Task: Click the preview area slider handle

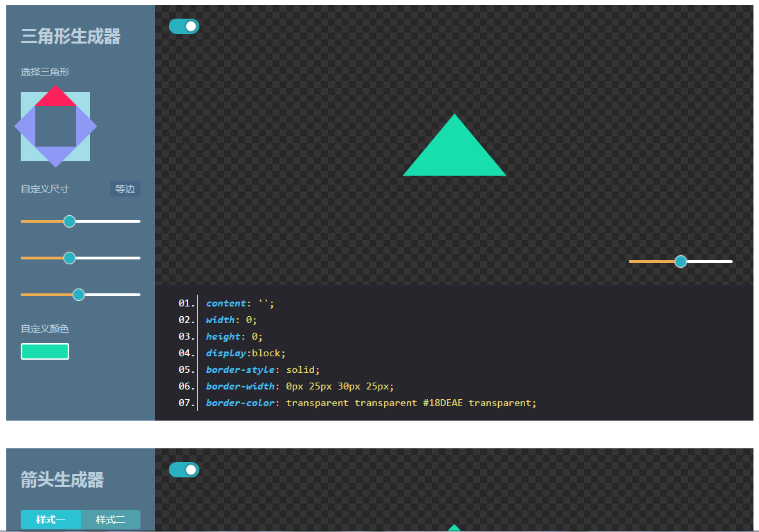Action: click(681, 262)
